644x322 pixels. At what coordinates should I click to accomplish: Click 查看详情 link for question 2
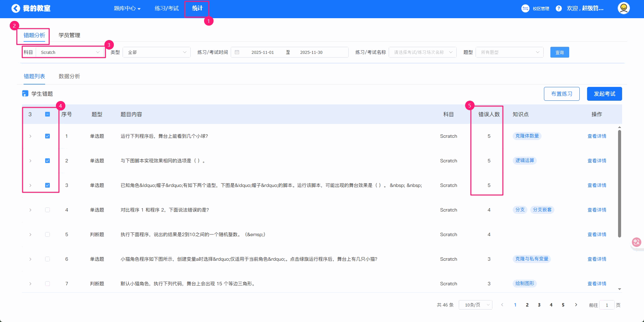pos(597,161)
